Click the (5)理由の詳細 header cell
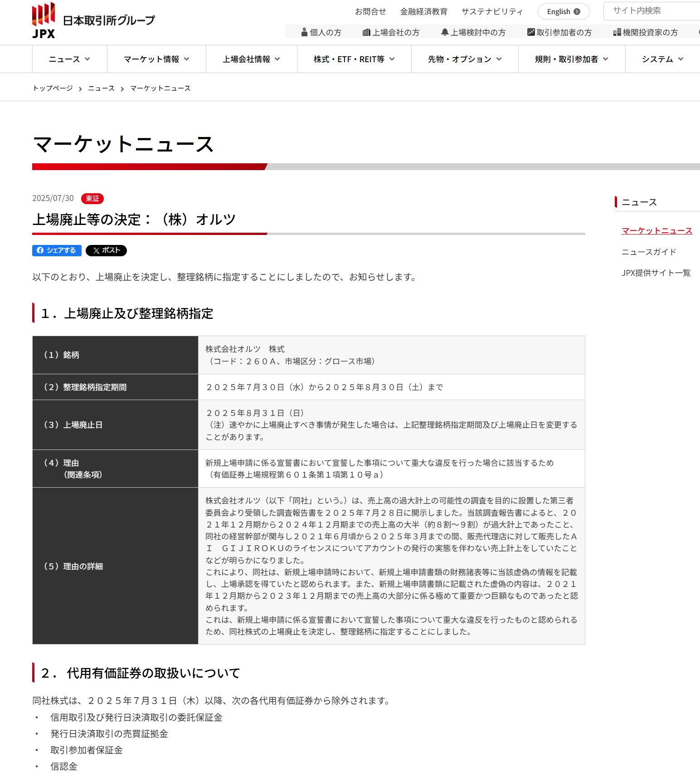This screenshot has height=782, width=700. click(x=115, y=566)
